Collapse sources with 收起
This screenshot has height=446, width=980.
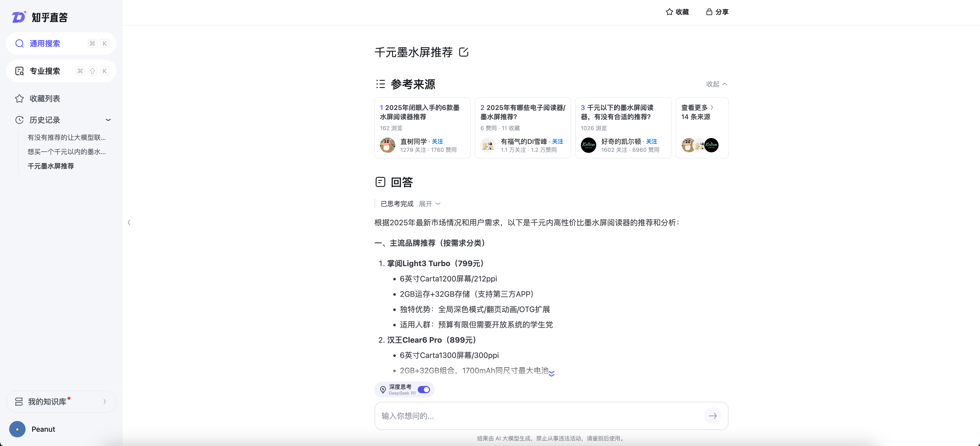(x=717, y=84)
